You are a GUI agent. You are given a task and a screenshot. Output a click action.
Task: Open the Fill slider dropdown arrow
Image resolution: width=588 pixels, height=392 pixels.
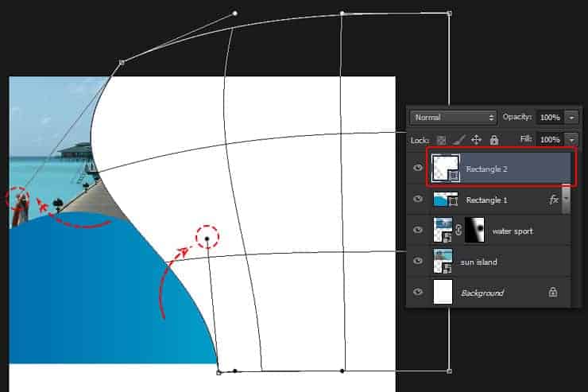pos(571,139)
